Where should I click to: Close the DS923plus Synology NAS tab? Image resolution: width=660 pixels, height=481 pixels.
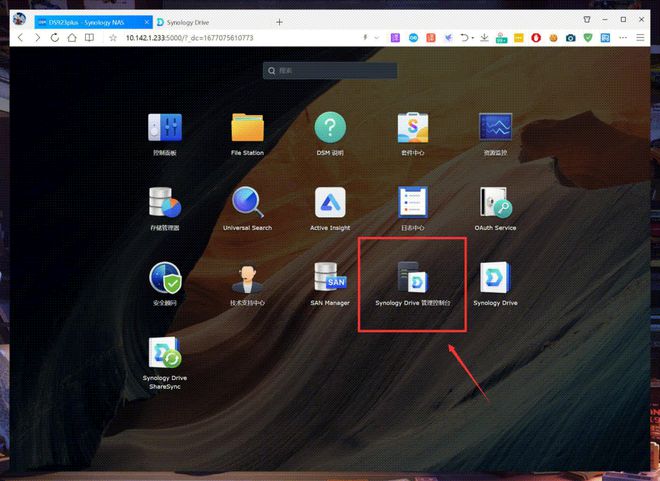click(146, 22)
